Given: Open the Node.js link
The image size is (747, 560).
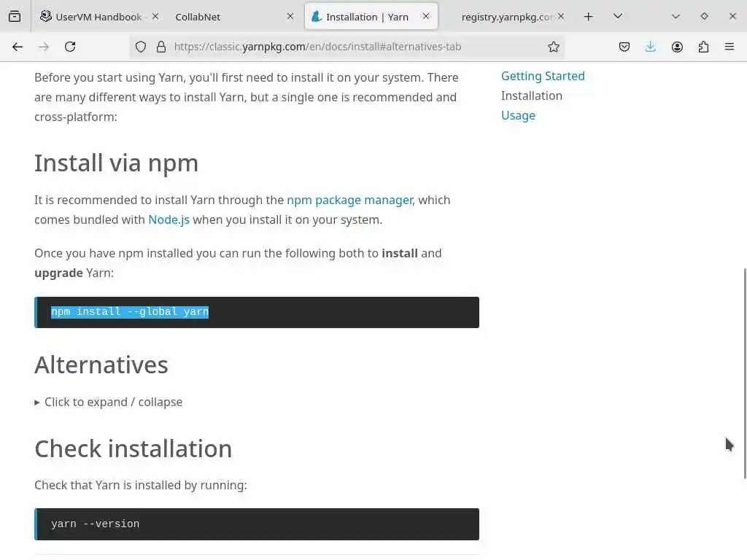Looking at the screenshot, I should (169, 219).
